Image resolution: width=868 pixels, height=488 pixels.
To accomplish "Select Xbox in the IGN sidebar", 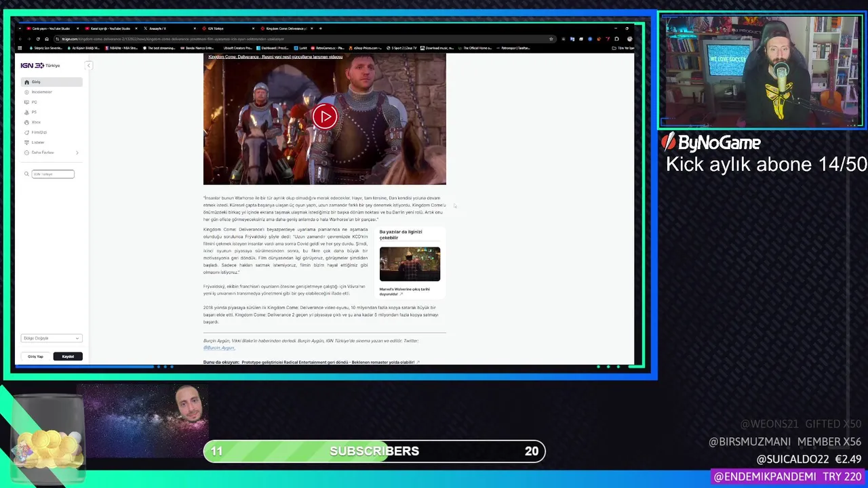I will [x=36, y=123].
